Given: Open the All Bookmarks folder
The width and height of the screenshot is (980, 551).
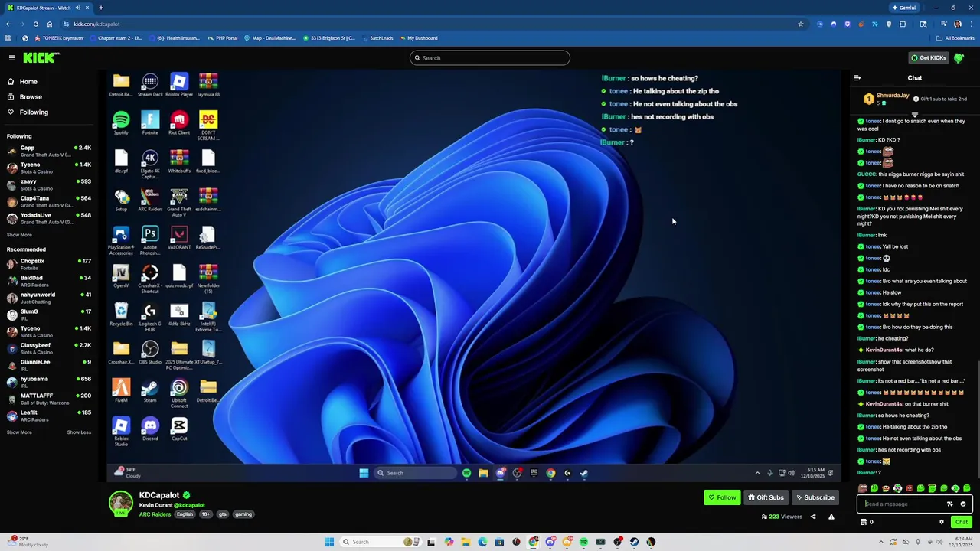Looking at the screenshot, I should click(x=955, y=38).
